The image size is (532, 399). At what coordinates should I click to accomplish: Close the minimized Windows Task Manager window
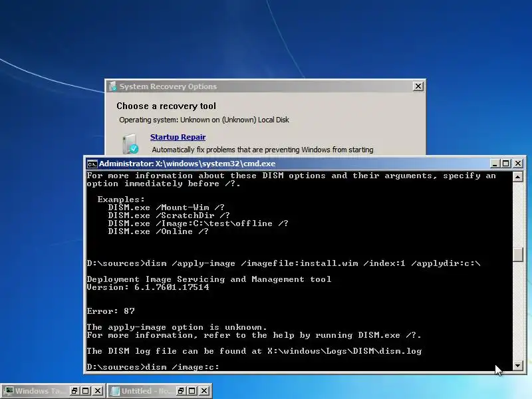pyautogui.click(x=98, y=391)
